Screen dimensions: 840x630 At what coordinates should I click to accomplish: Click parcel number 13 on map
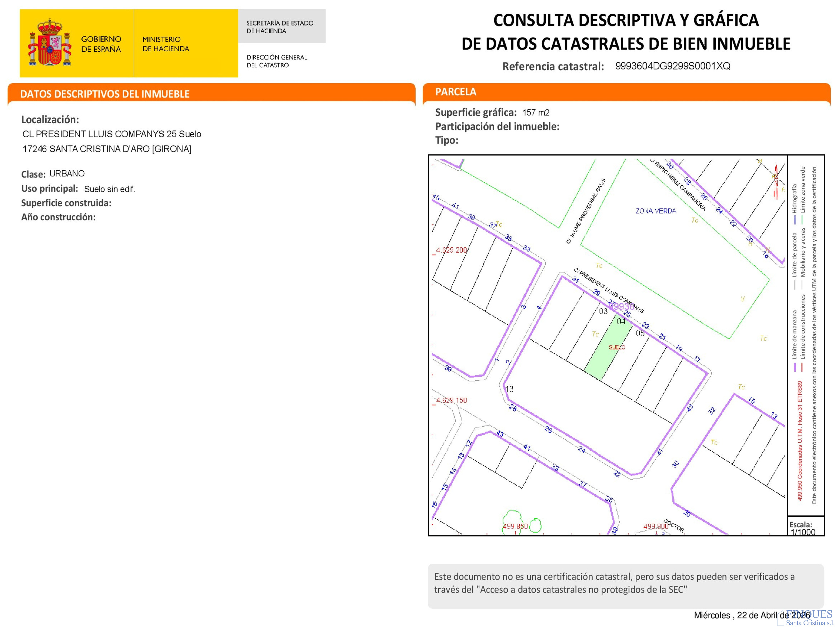(509, 389)
